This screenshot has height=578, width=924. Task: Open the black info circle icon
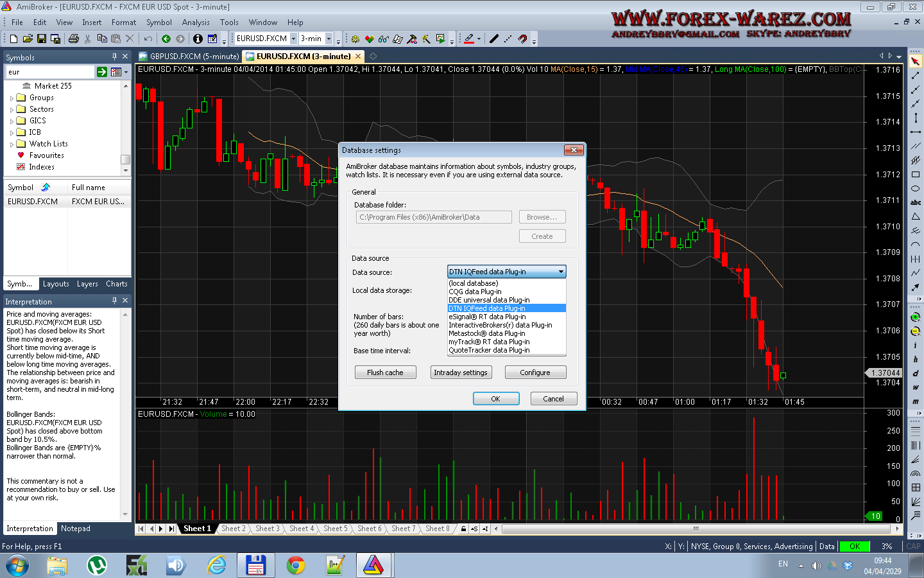tap(198, 39)
